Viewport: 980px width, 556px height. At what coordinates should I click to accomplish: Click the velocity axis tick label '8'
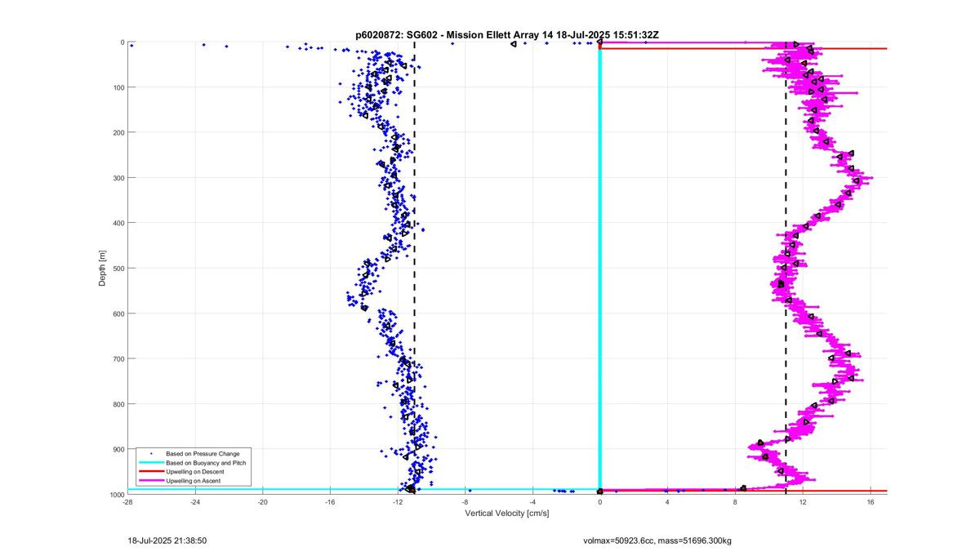[736, 502]
